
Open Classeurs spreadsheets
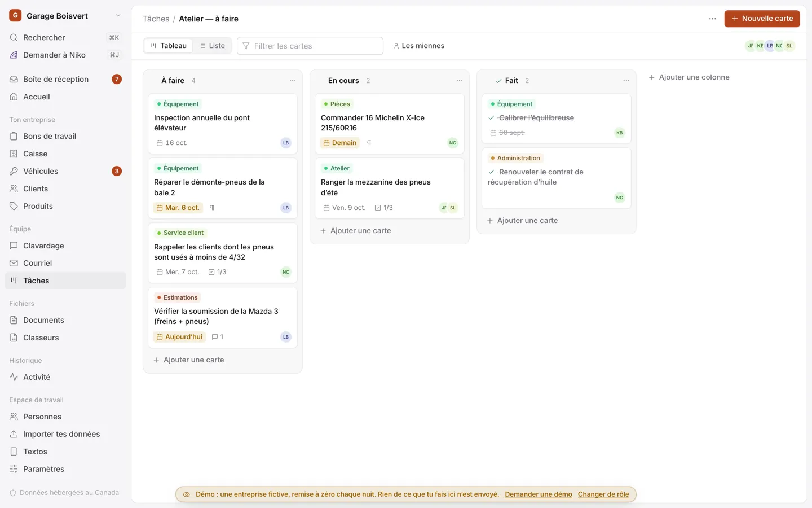[65, 338]
